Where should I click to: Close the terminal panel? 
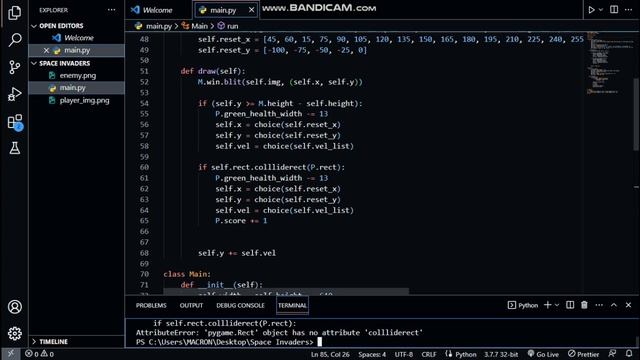[629, 305]
